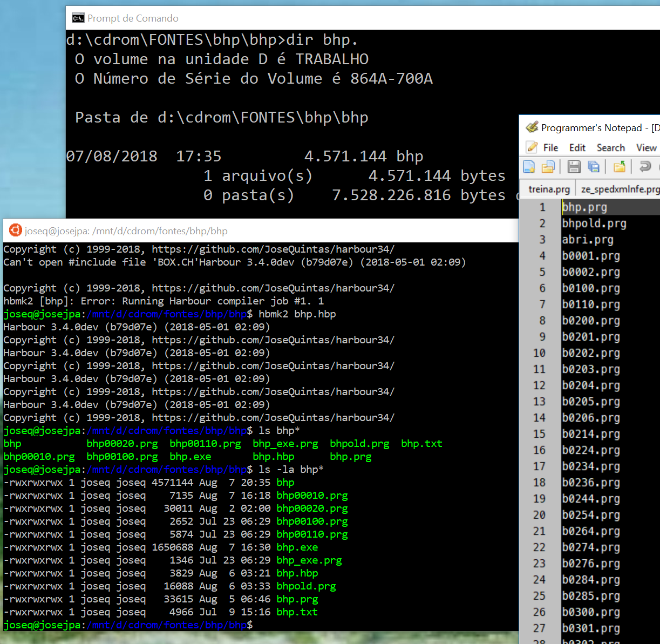Open the View menu
The height and width of the screenshot is (644, 660).
coord(646,147)
